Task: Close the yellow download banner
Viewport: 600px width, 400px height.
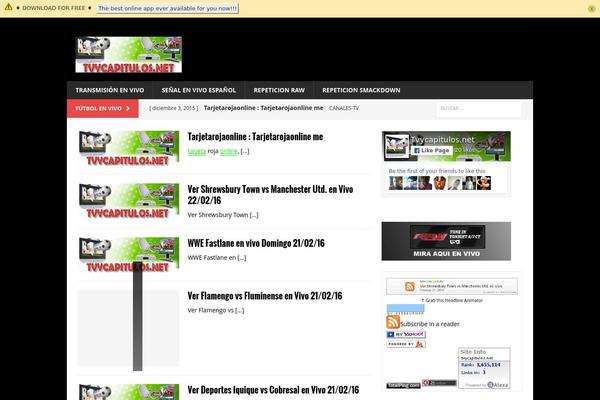Action: coord(591,9)
